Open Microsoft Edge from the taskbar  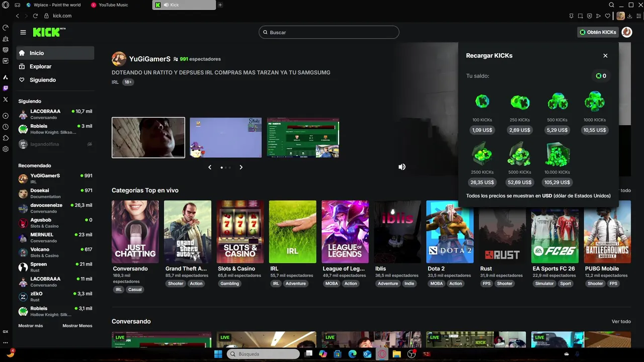click(x=352, y=354)
